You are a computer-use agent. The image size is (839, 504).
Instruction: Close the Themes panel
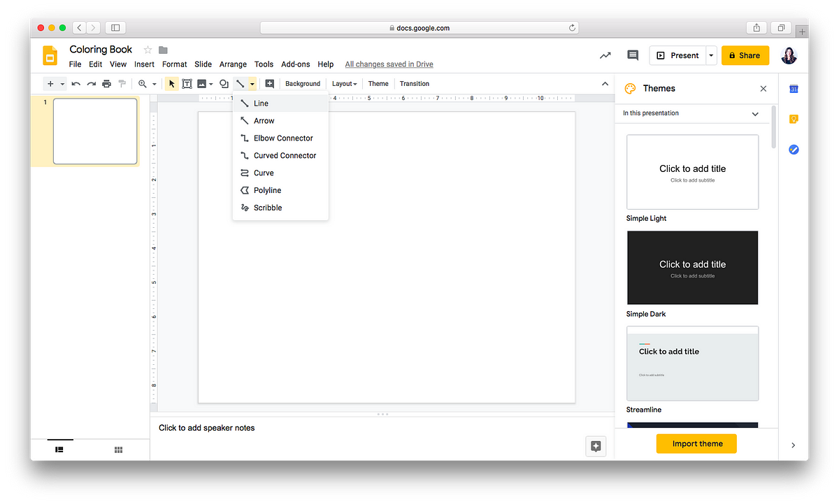(x=763, y=89)
